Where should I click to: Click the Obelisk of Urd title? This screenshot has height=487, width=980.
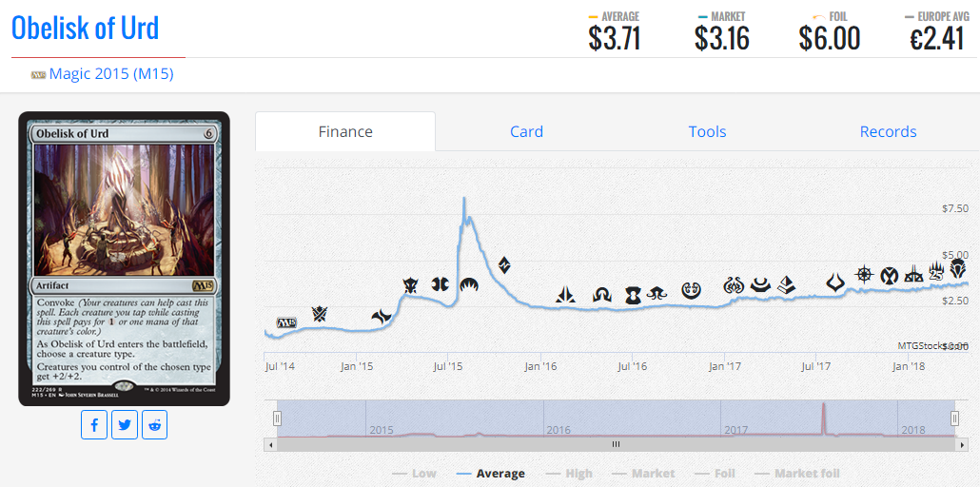point(85,29)
